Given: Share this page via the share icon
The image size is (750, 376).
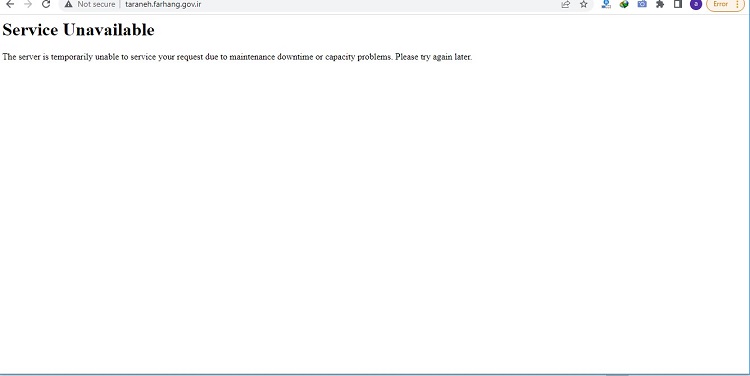Looking at the screenshot, I should pos(565,4).
